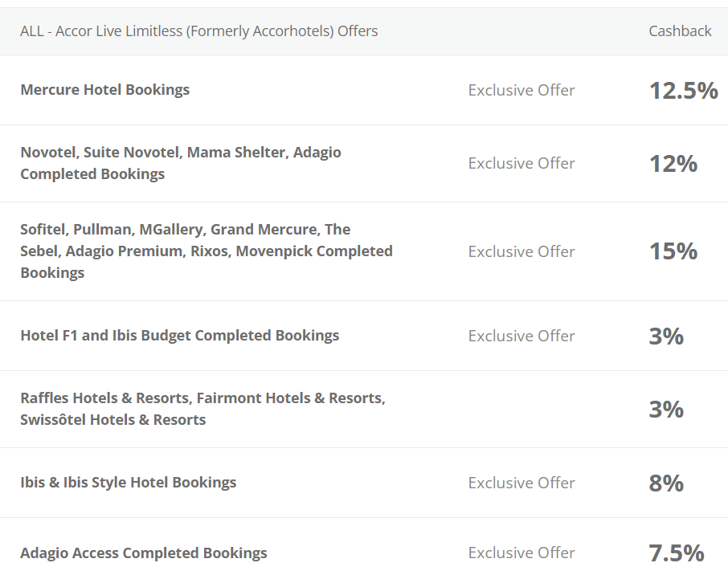This screenshot has height=571, width=728.
Task: Open Adagio Access Completed Bookings offer
Action: 144,553
